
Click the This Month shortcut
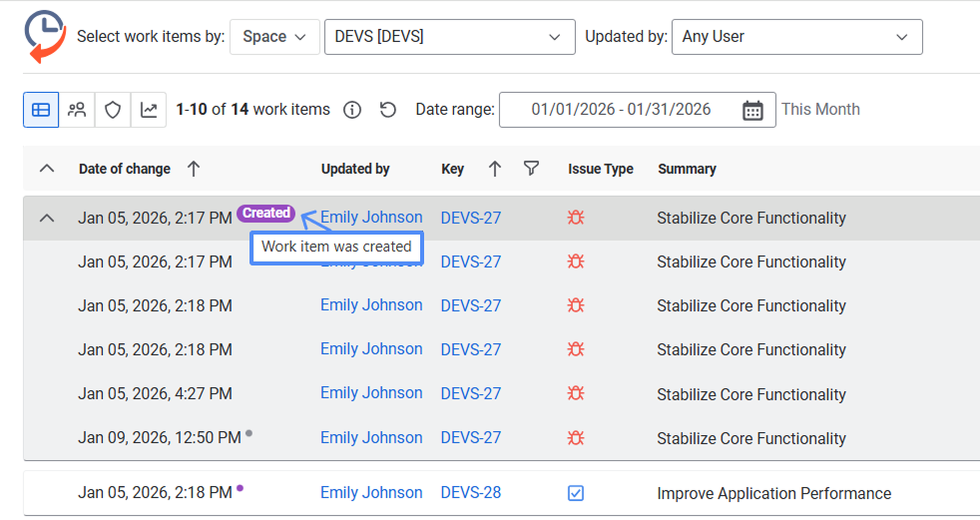[x=820, y=110]
